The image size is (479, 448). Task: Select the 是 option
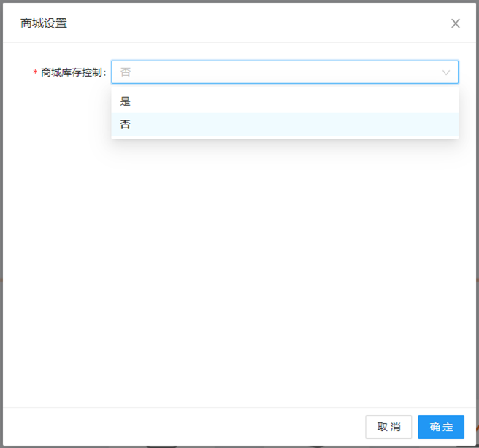(x=285, y=101)
